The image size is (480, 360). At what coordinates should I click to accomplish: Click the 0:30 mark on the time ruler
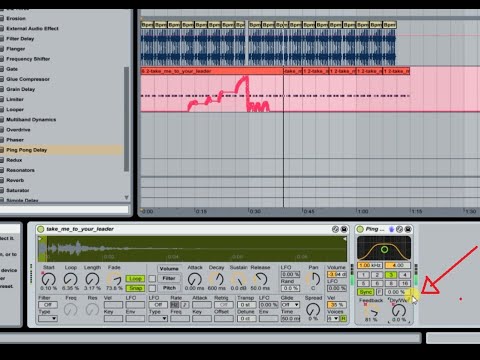coord(255,211)
